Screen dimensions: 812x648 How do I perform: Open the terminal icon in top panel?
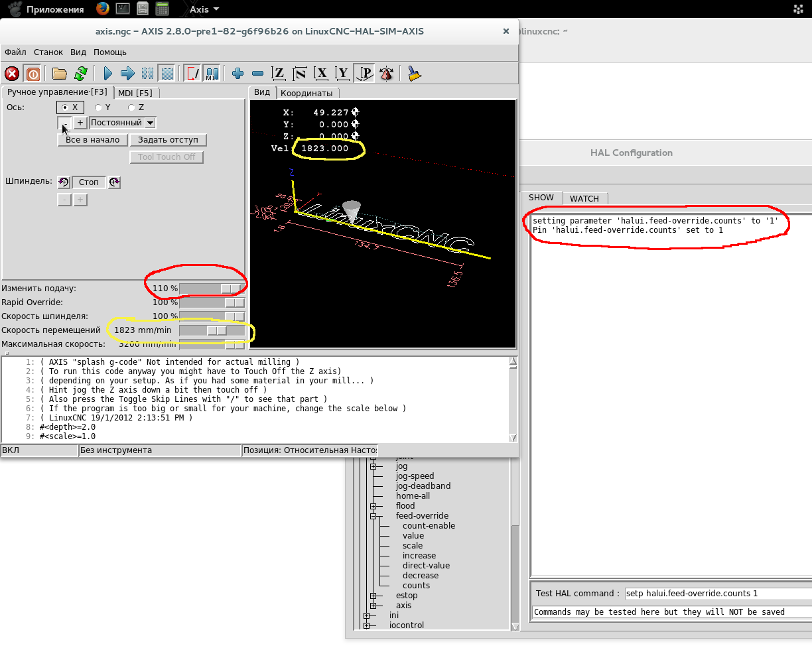point(122,9)
